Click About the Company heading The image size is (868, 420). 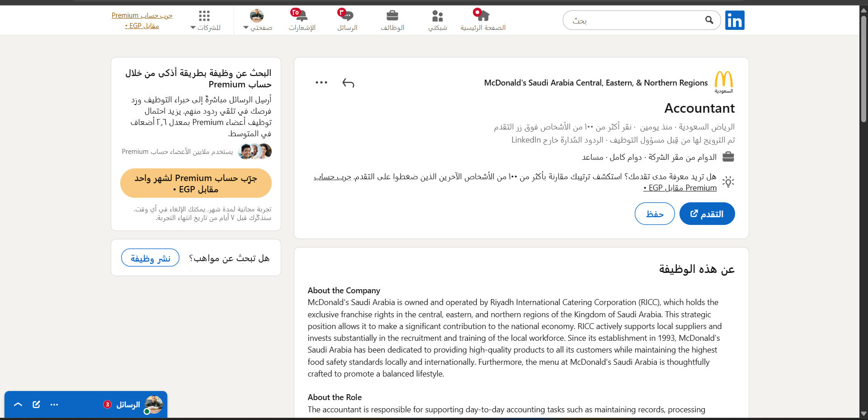point(344,291)
